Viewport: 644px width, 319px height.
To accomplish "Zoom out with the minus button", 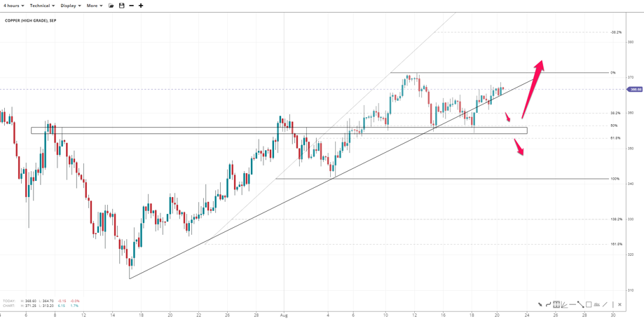I will [131, 6].
